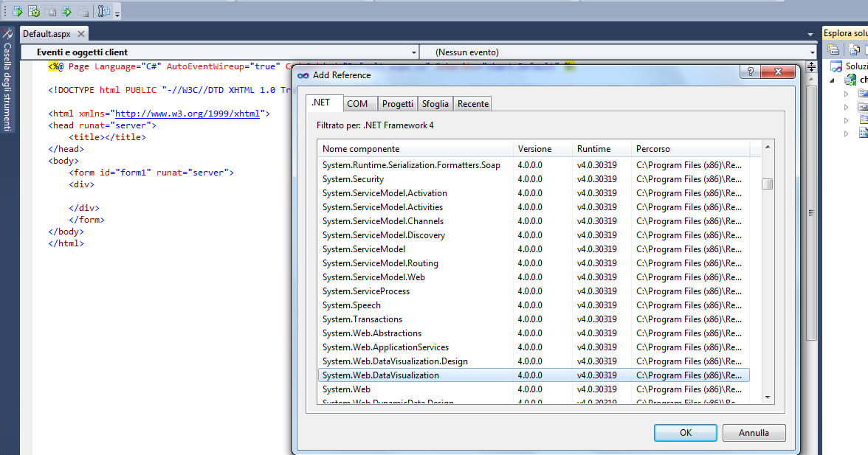Click Solution Explorer properties icon
This screenshot has width=868, height=455.
pos(833,49)
